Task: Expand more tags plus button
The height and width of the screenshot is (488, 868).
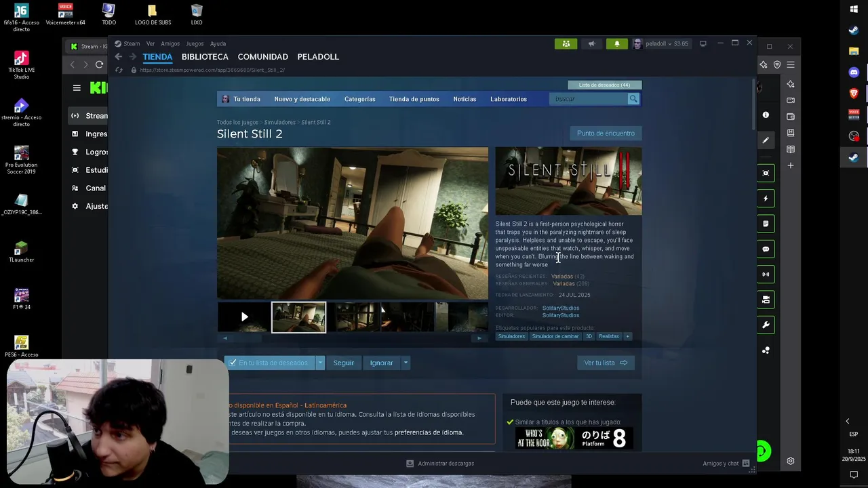Action: 627,336
